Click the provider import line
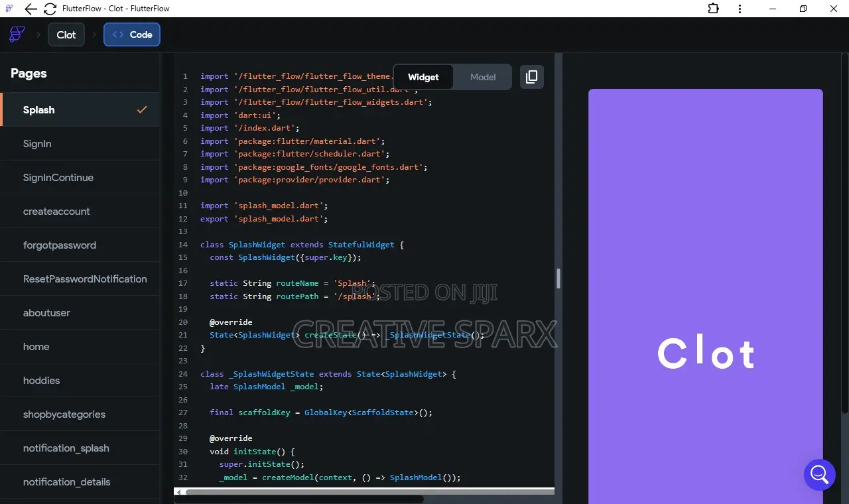The width and height of the screenshot is (849, 504). coord(295,180)
